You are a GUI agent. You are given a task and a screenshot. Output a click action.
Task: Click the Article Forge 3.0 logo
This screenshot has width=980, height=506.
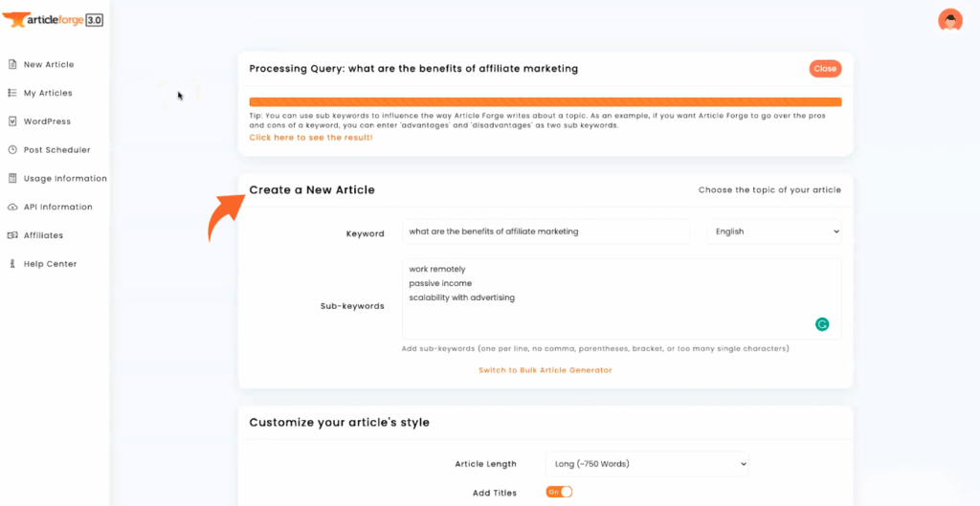[x=53, y=20]
